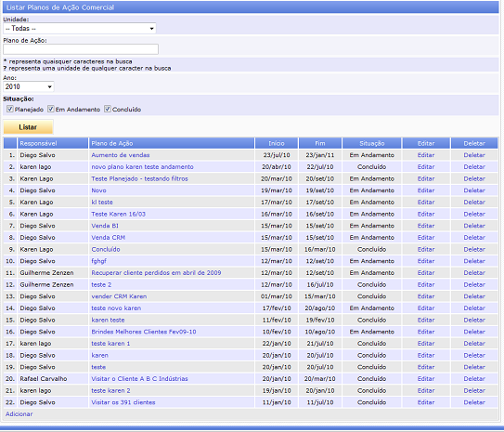Delete the Aumento de vendas row
The height and width of the screenshot is (432, 504).
pyautogui.click(x=474, y=155)
